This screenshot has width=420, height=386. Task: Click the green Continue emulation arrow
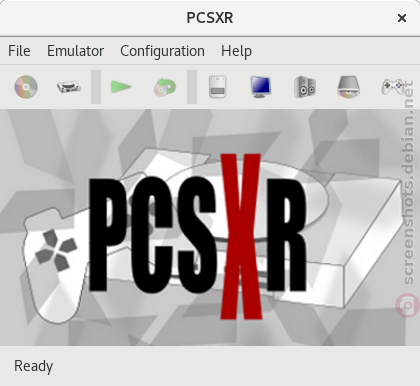pyautogui.click(x=121, y=87)
